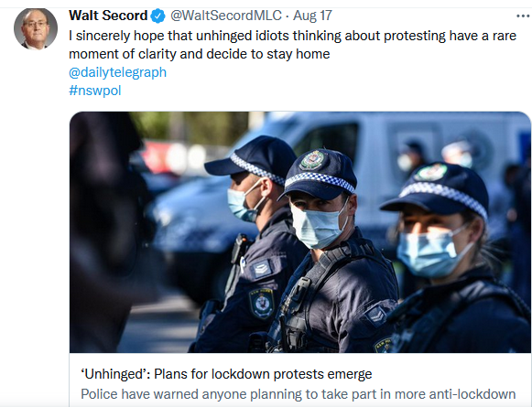Open the 'Unhinged' lockdown protests headline
This screenshot has height=407, width=532.
tap(226, 374)
